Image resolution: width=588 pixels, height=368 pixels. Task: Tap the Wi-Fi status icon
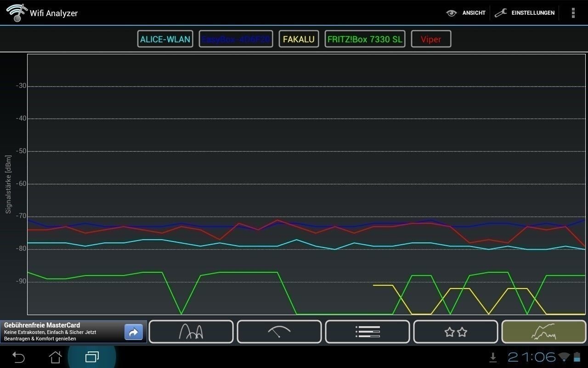(x=564, y=357)
